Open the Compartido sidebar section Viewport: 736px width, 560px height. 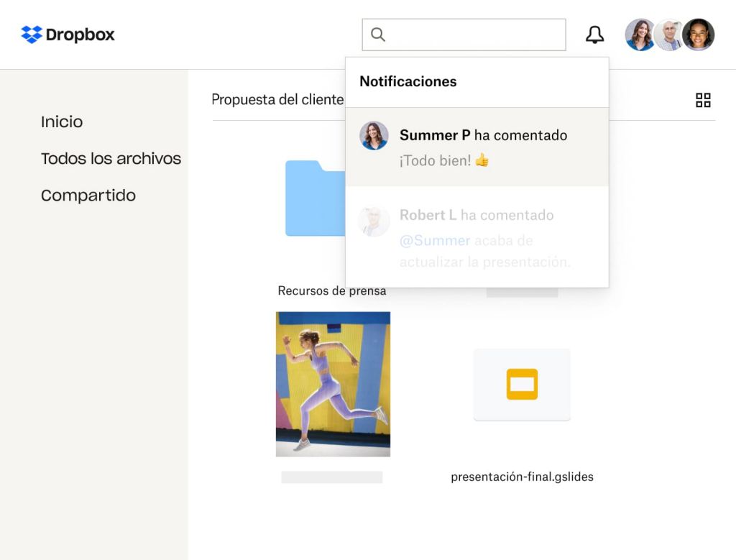click(88, 195)
